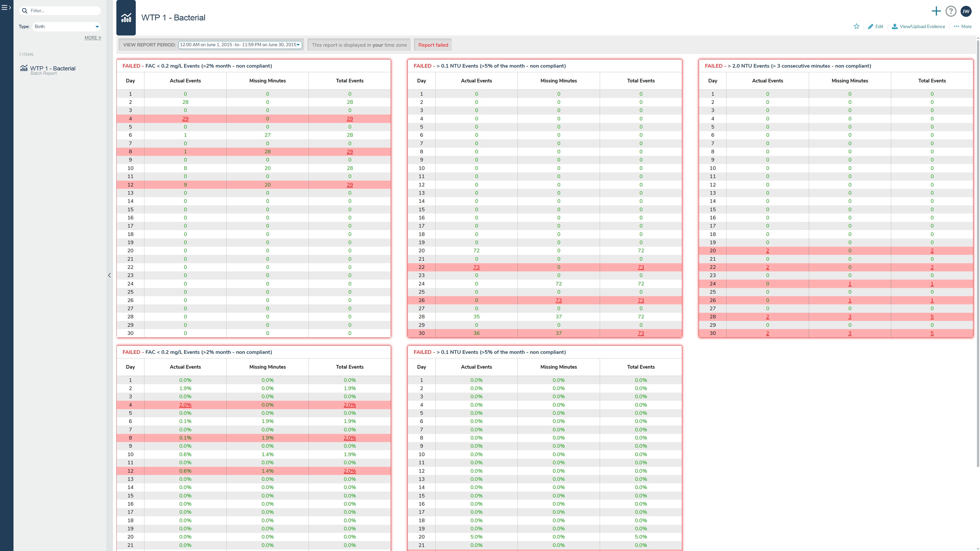The width and height of the screenshot is (980, 551).
Task: Click the search magnifier icon in Filter
Action: tap(25, 11)
